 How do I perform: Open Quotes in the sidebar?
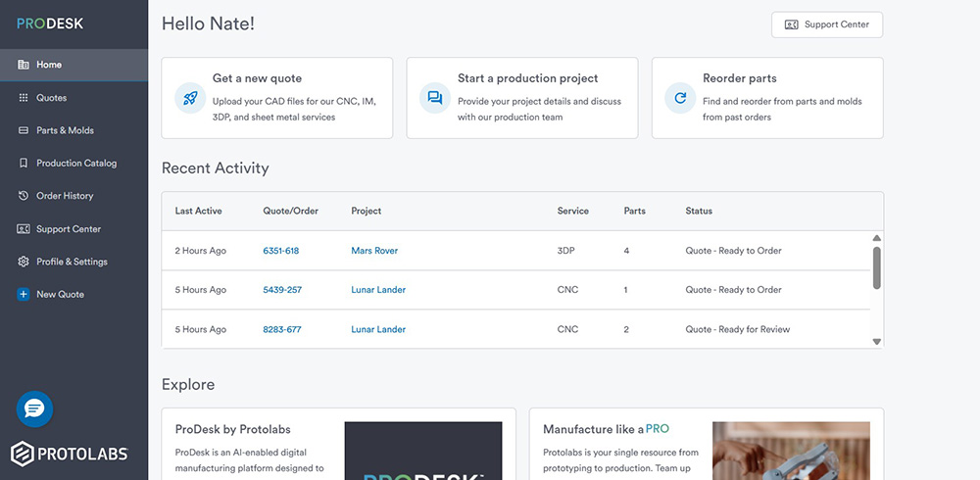pyautogui.click(x=51, y=98)
